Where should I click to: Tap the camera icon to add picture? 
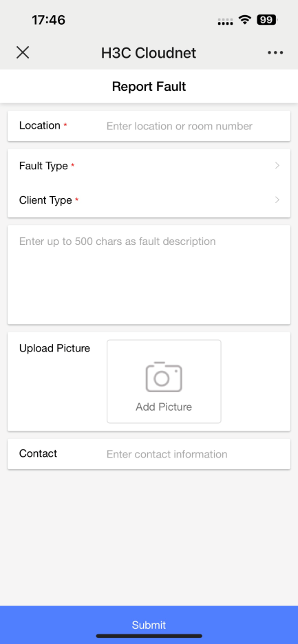[x=164, y=376]
